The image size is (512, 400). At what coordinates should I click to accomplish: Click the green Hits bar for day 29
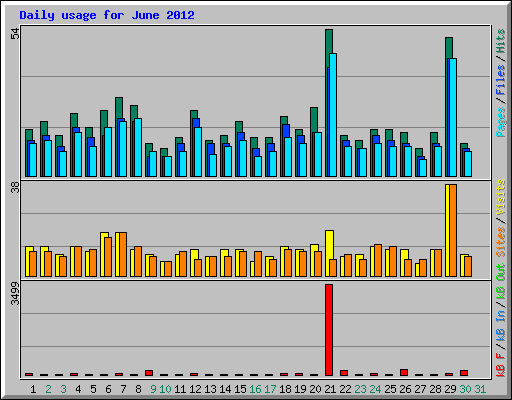[x=449, y=48]
